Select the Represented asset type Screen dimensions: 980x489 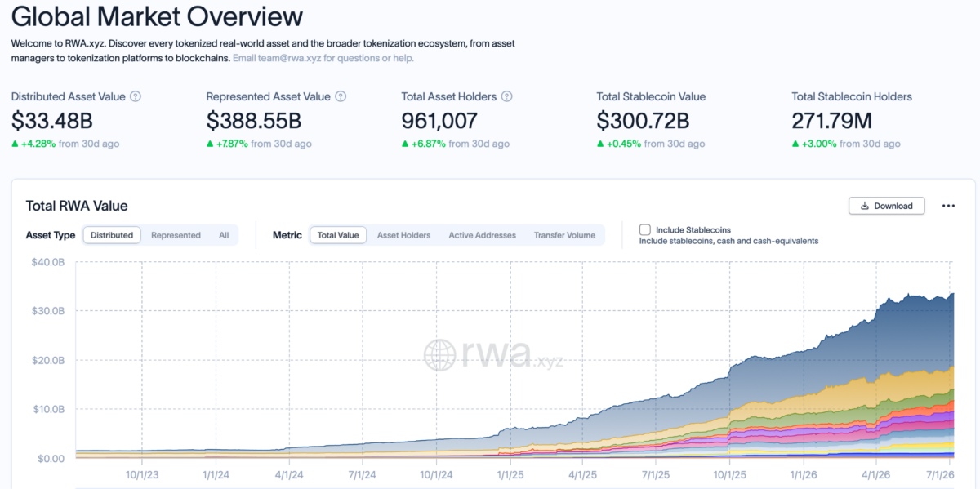[176, 235]
